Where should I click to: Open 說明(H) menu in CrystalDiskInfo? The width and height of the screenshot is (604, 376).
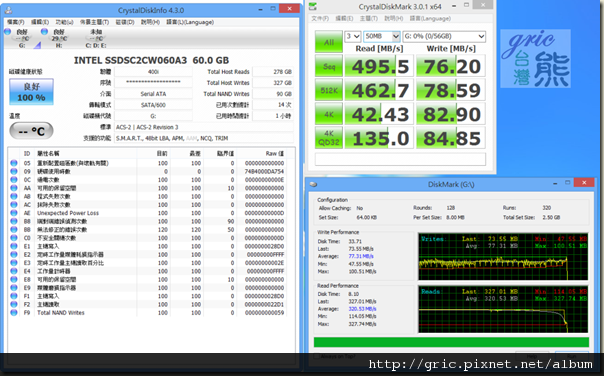pyautogui.click(x=150, y=22)
